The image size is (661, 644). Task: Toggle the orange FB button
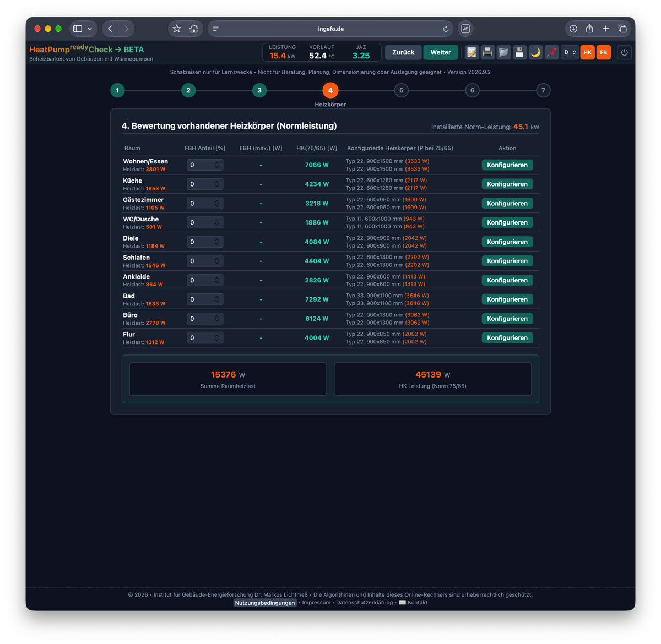coord(604,52)
